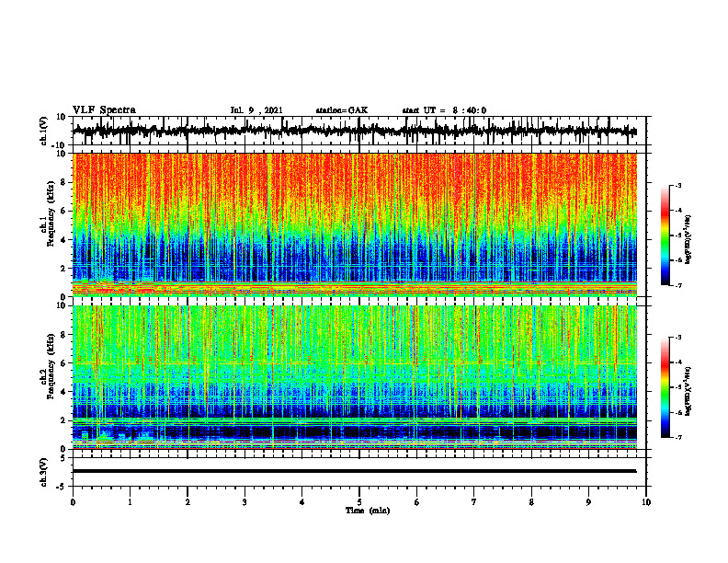Click the ch.1 frequency tick label "8"
The image size is (728, 563).
click(63, 182)
